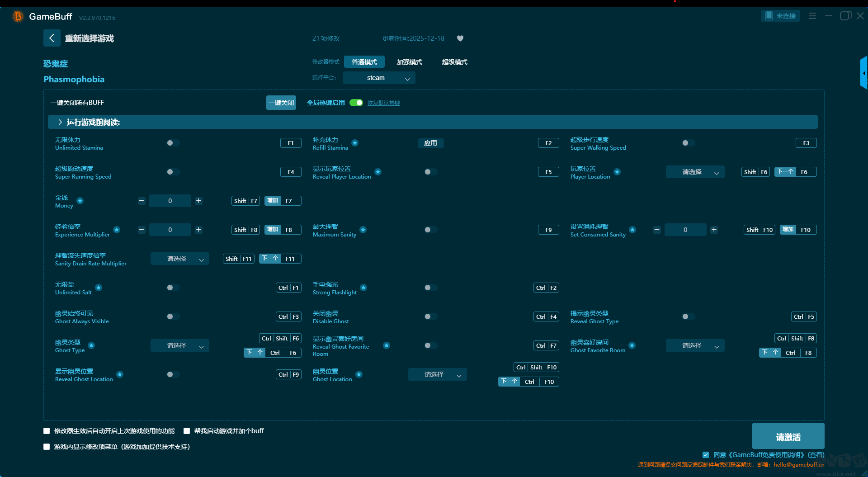Click the heart favorite icon
The width and height of the screenshot is (868, 477).
point(460,38)
